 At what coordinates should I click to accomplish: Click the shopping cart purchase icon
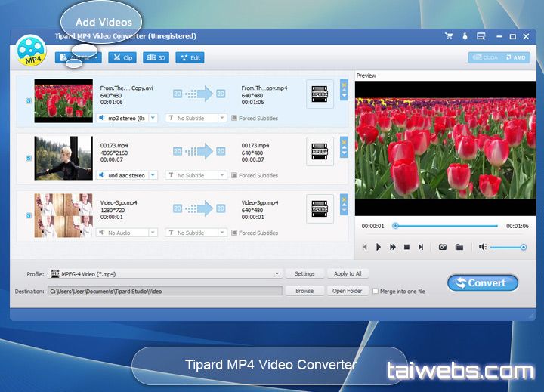(x=449, y=35)
